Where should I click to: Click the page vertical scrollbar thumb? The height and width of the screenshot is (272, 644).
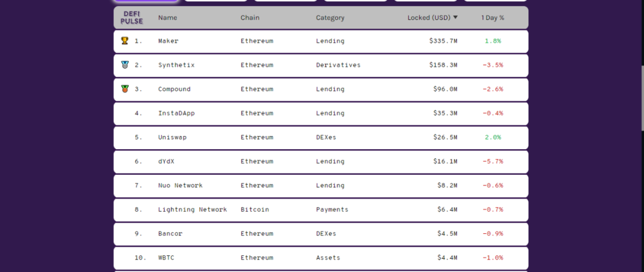tap(642, 98)
